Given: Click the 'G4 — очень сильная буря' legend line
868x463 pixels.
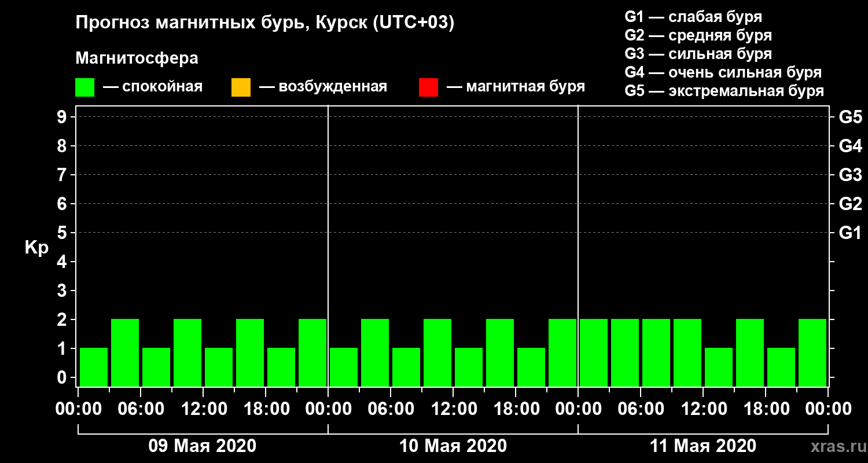Looking at the screenshot, I should [723, 72].
